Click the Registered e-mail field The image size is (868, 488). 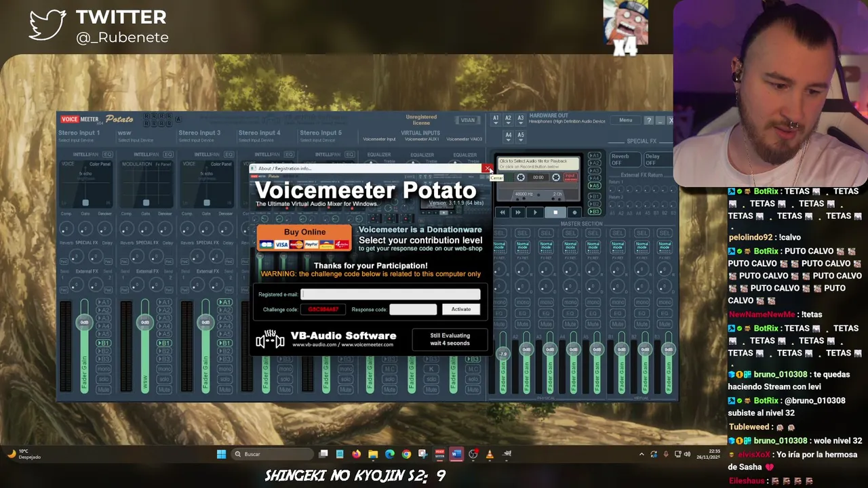391,294
